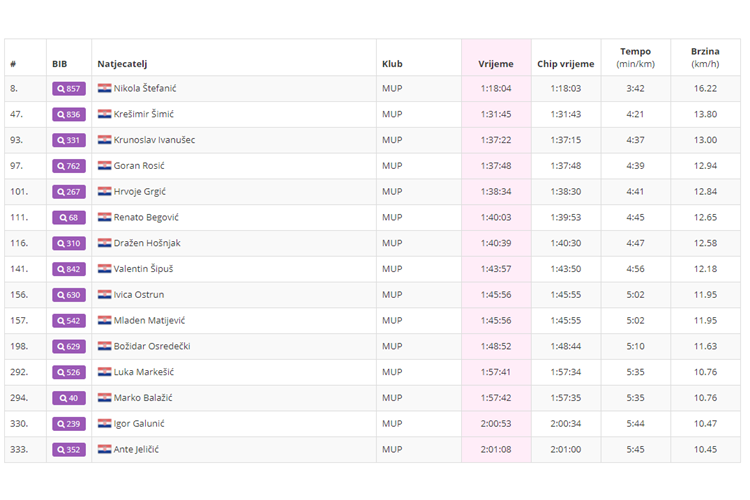This screenshot has width=750, height=500.
Task: Click Croatian flag beside Nikola Štefanić
Action: 104,89
